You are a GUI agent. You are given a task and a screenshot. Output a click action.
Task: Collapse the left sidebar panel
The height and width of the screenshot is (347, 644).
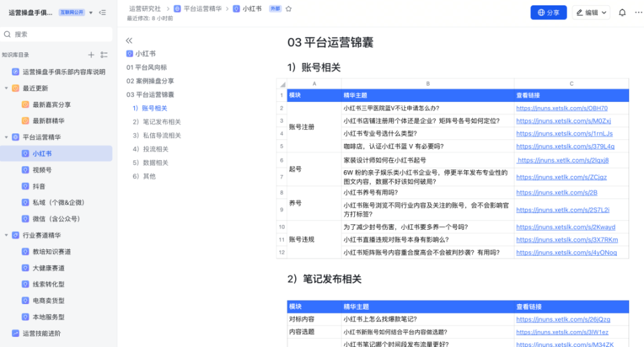(x=103, y=13)
